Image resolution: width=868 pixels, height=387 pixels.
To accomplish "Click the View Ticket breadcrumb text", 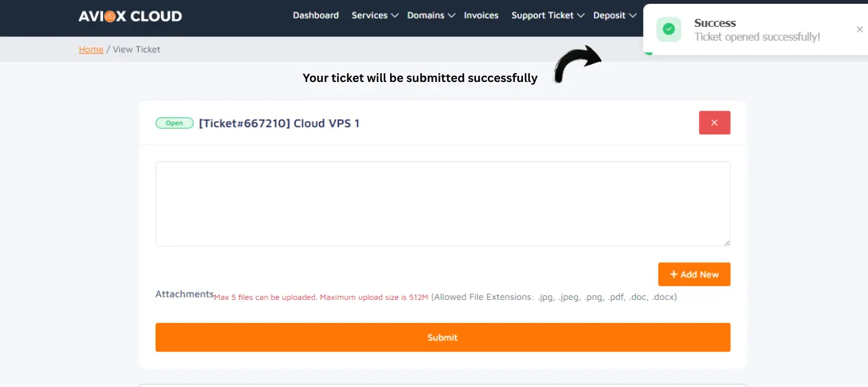I will (137, 50).
